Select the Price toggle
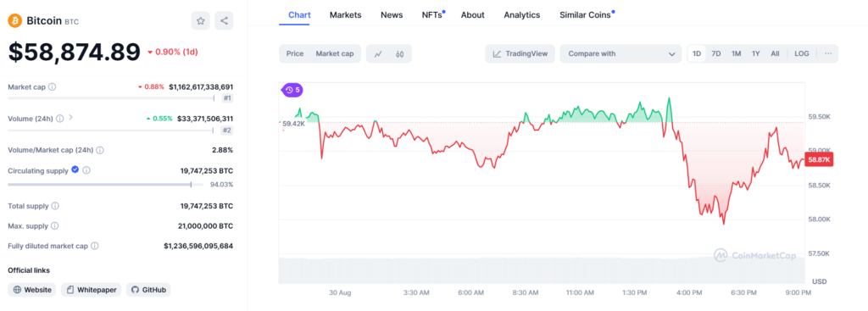Screen dimensions: 868x311 click(x=294, y=53)
